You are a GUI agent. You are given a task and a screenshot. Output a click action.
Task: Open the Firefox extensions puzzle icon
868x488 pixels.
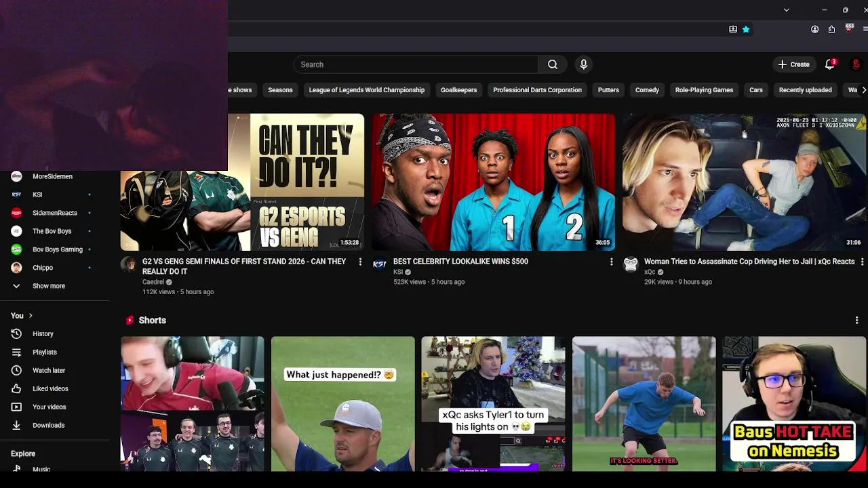[832, 29]
